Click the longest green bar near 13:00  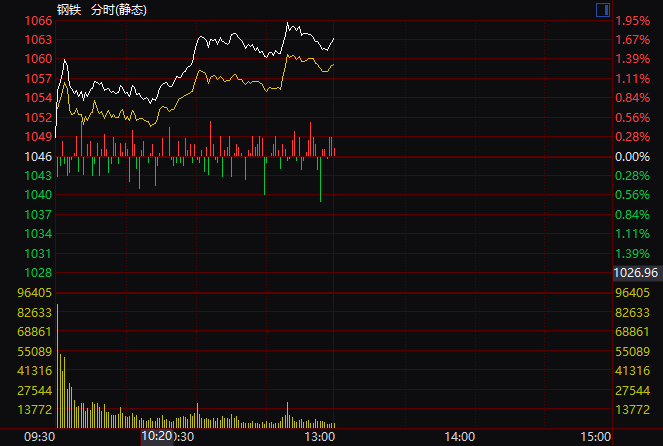pyautogui.click(x=321, y=178)
